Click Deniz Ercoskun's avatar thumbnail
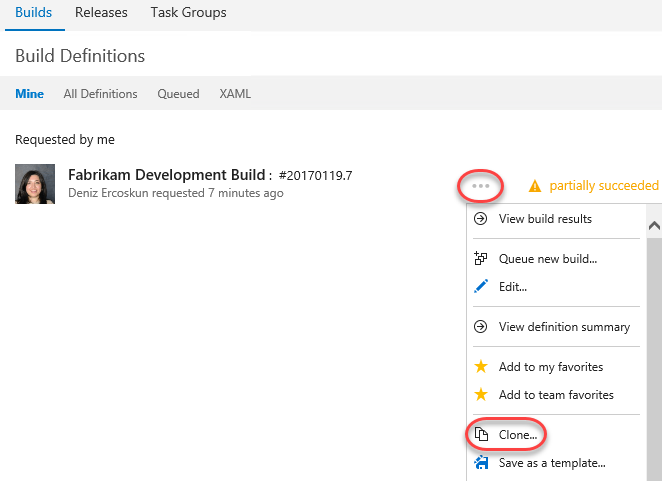The width and height of the screenshot is (662, 481). click(x=35, y=184)
